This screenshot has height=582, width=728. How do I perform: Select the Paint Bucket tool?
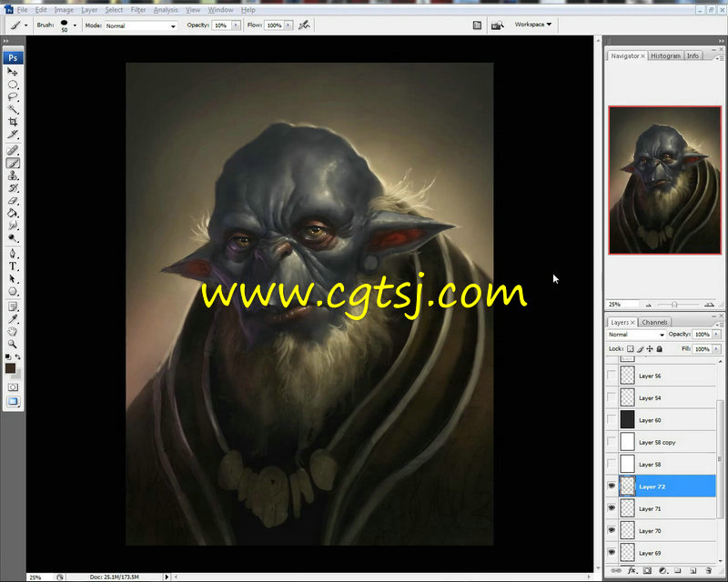(x=13, y=213)
